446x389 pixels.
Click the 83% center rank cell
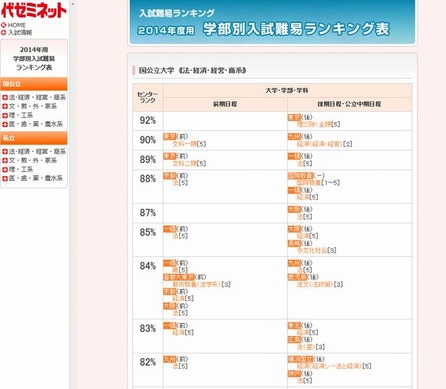[x=148, y=336]
